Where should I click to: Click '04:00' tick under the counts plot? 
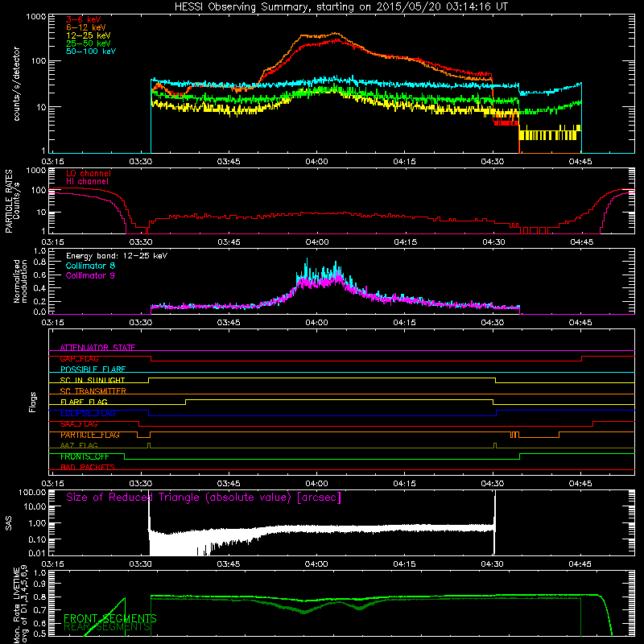pyautogui.click(x=316, y=162)
